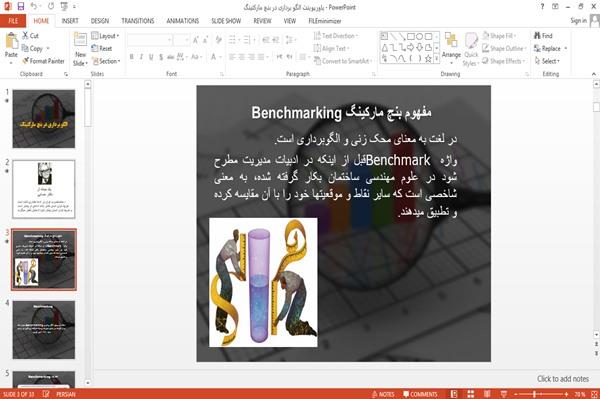Viewport: 600px width, 399px height.
Task: Insert a New Slide
Action: click(x=80, y=50)
